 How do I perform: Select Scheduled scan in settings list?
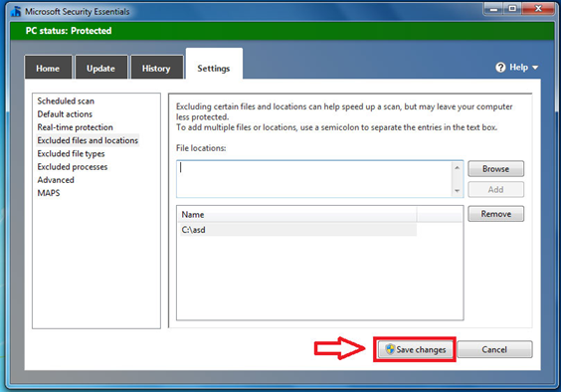(66, 100)
